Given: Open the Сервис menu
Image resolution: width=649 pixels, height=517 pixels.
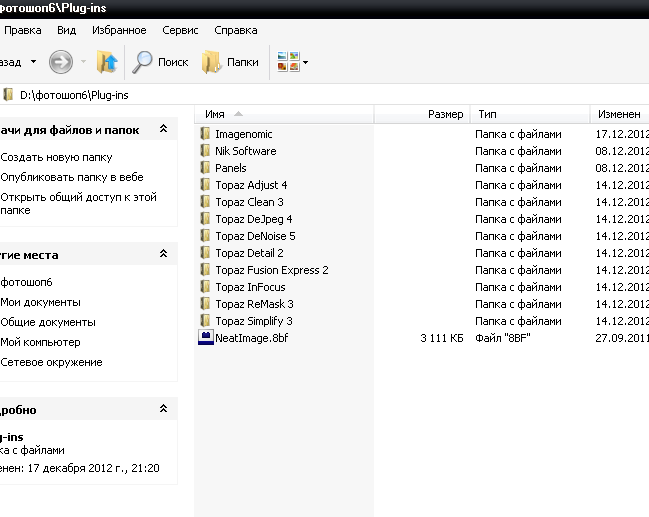Looking at the screenshot, I should click(180, 30).
